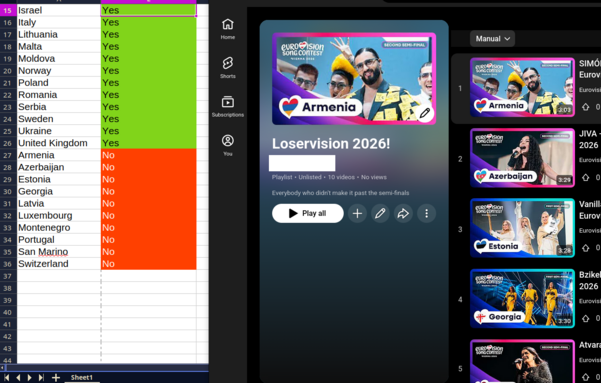601x383 pixels.
Task: Open the Armenia video thumbnail in list
Action: tap(522, 87)
